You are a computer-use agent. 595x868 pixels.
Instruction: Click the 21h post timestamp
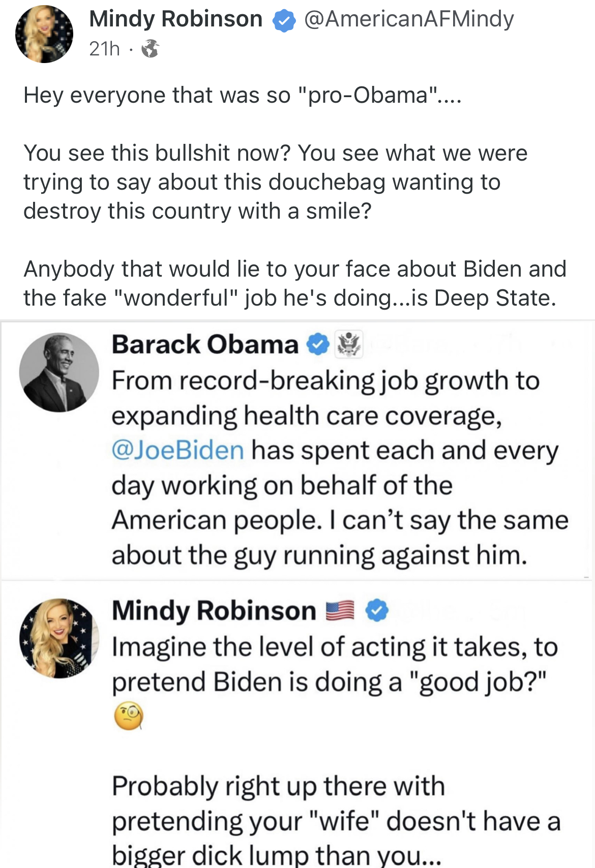coord(104,49)
